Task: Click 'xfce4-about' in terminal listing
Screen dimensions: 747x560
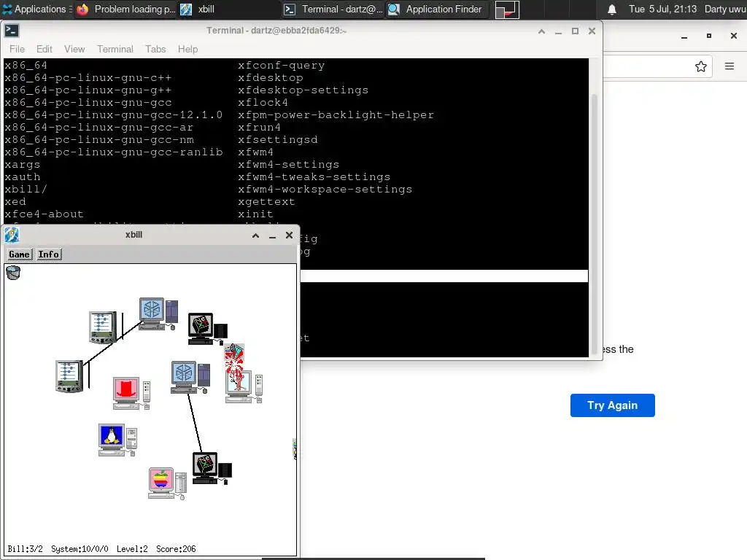Action: pos(44,214)
